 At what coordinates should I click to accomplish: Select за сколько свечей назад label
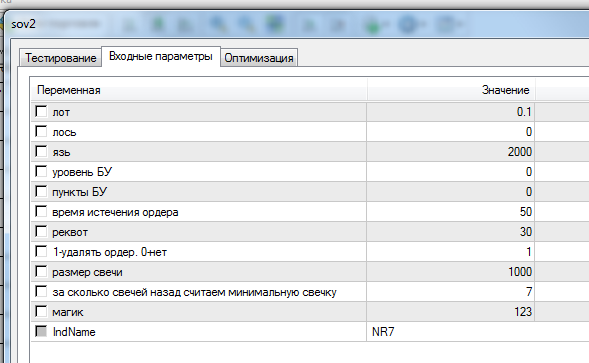click(194, 292)
